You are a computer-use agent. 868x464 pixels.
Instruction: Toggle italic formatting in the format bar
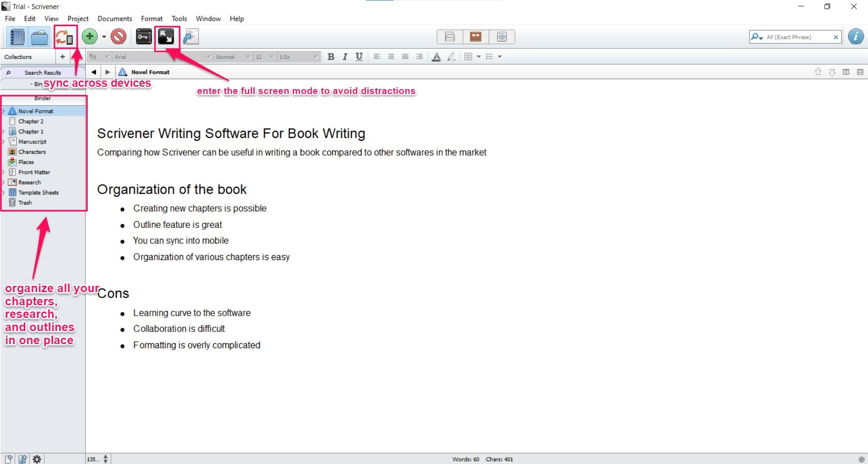tap(344, 57)
